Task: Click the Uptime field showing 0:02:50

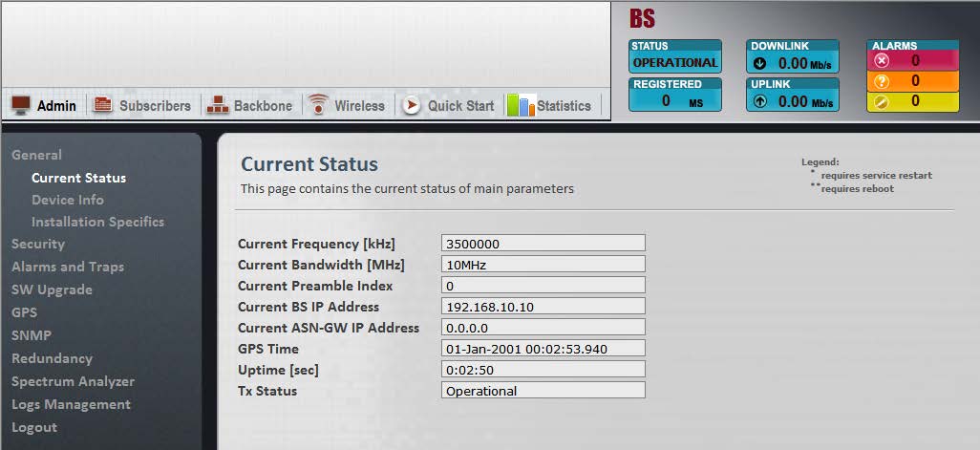Action: coord(543,370)
